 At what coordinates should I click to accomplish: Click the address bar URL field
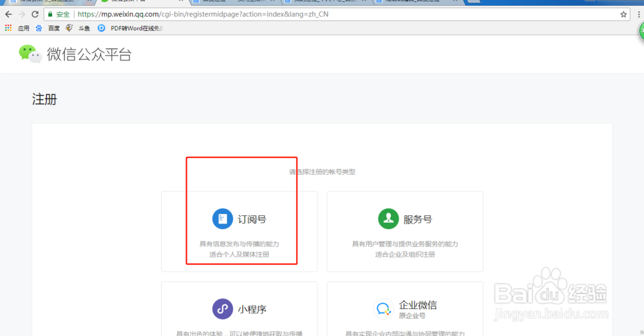click(x=337, y=14)
